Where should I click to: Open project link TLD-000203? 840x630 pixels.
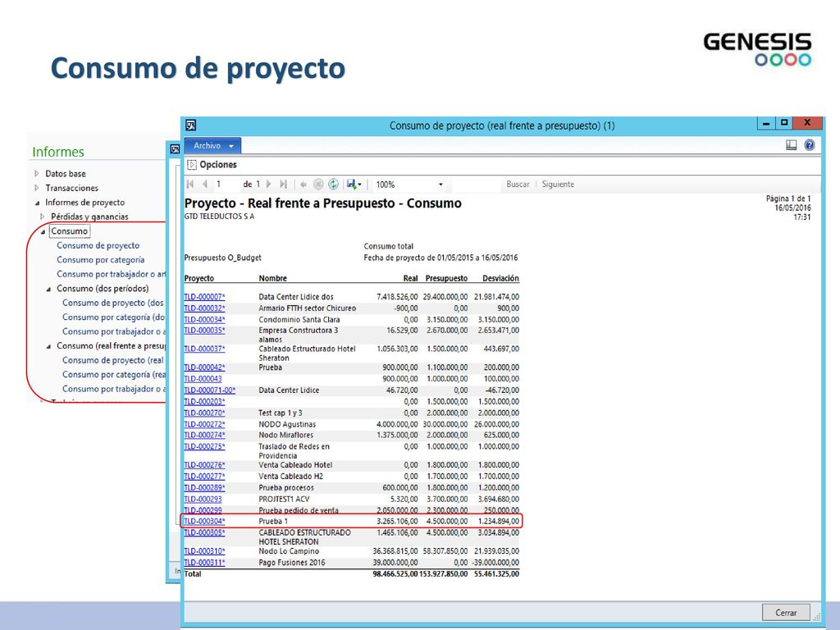point(204,401)
